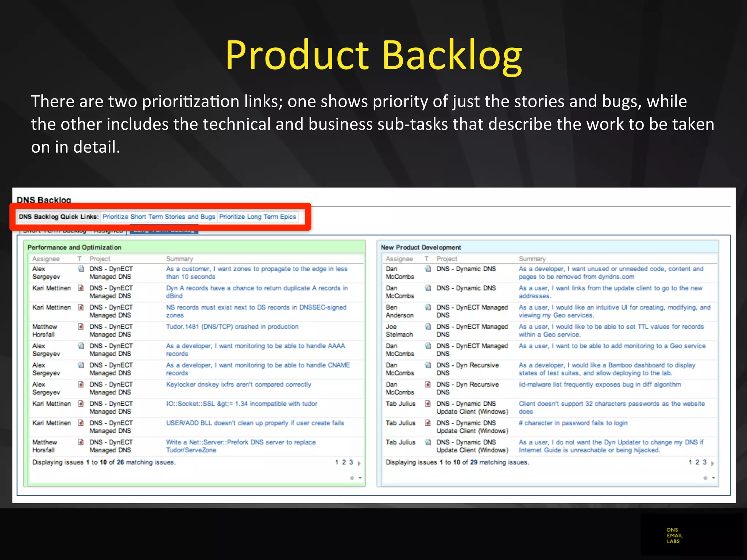
Task: Sort by Project in New Product Development table
Action: point(447,259)
